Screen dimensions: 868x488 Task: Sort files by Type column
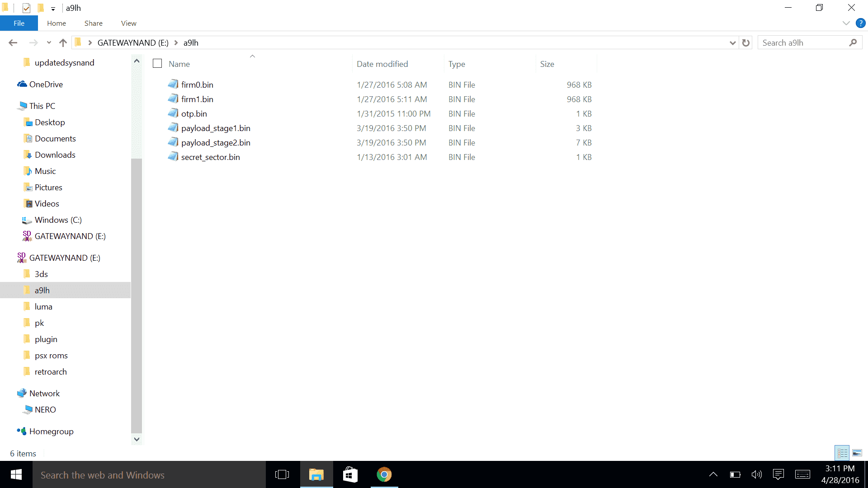click(x=457, y=64)
